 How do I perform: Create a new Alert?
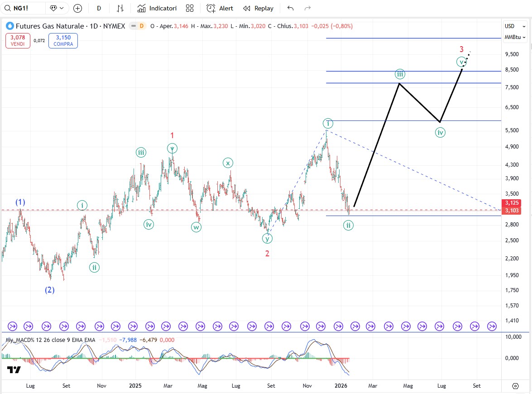pos(220,8)
